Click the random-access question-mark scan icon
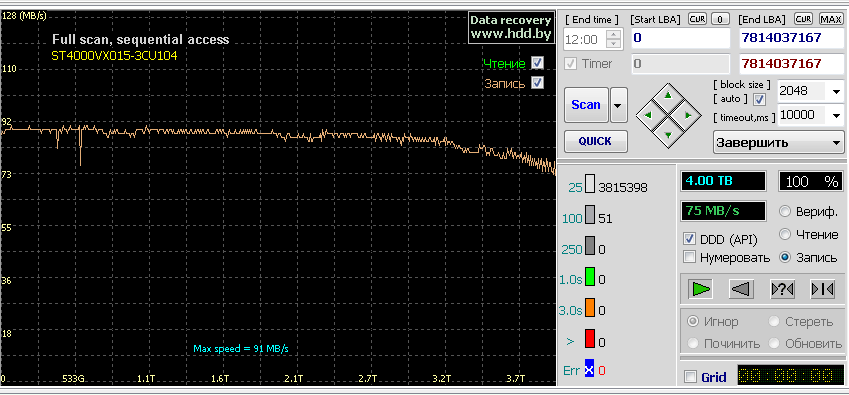The width and height of the screenshot is (849, 395). [x=782, y=289]
